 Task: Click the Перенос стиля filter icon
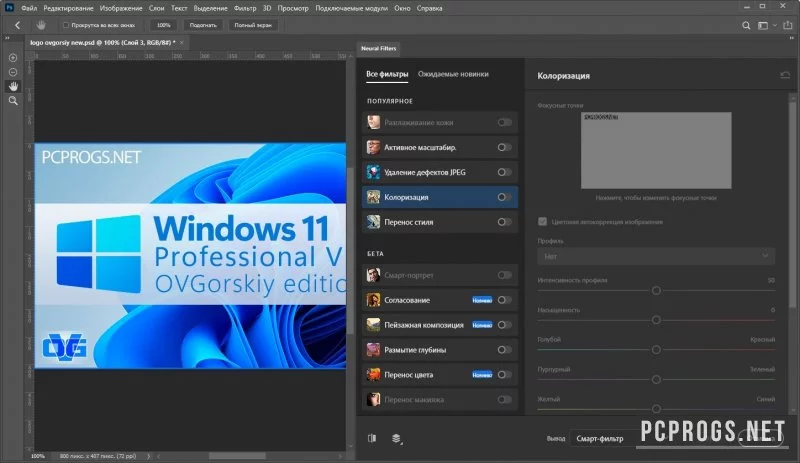(x=373, y=222)
